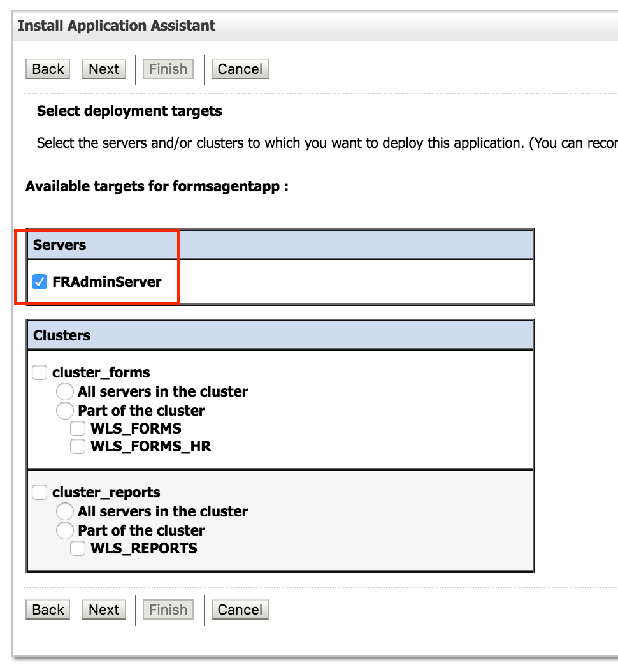Click the top Cancel button
Viewport: 618px width, 672px height.
click(x=240, y=69)
